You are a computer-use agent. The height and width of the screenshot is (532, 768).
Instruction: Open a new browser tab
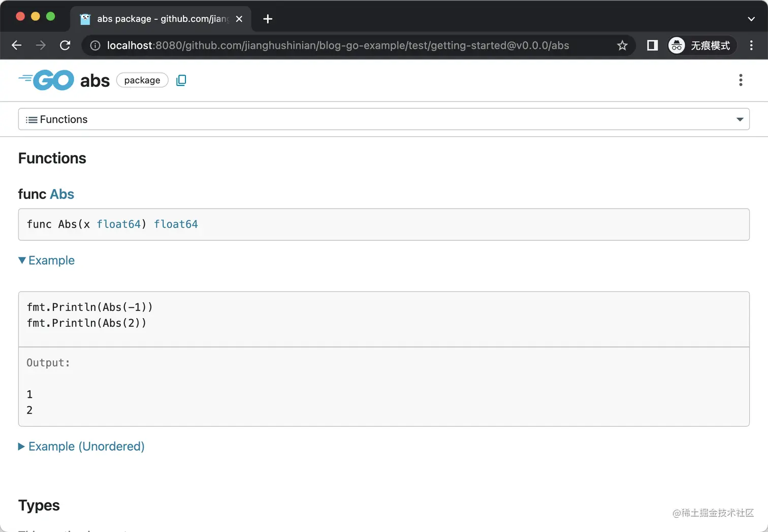(268, 19)
